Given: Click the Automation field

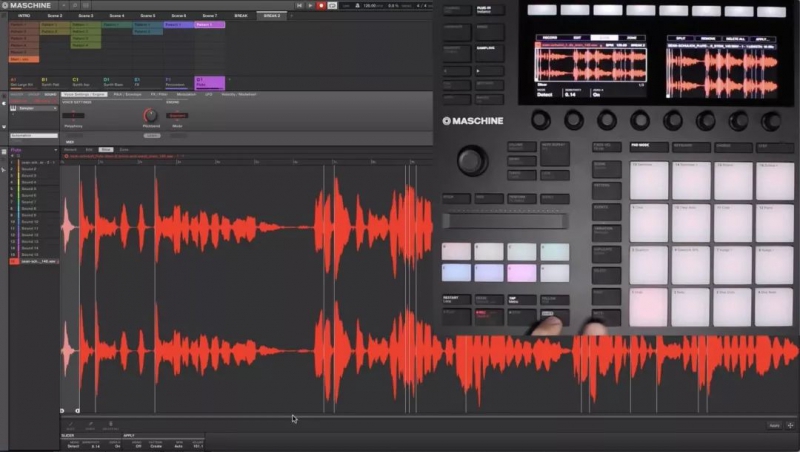Looking at the screenshot, I should pos(34,135).
